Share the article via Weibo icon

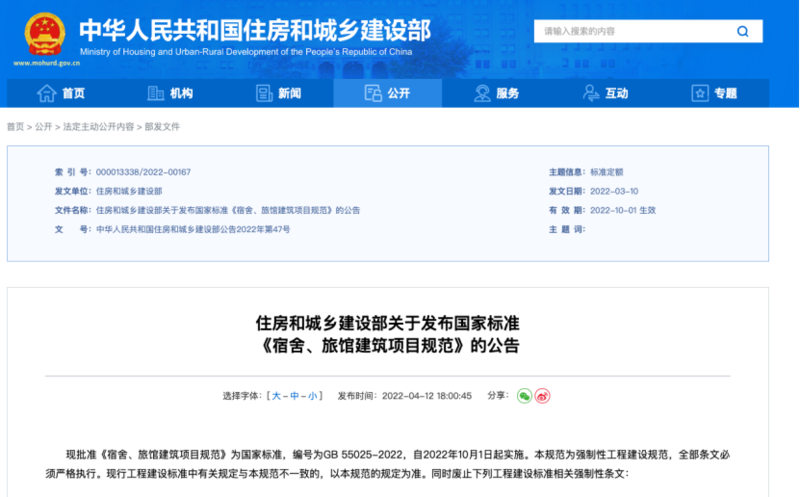pos(542,396)
